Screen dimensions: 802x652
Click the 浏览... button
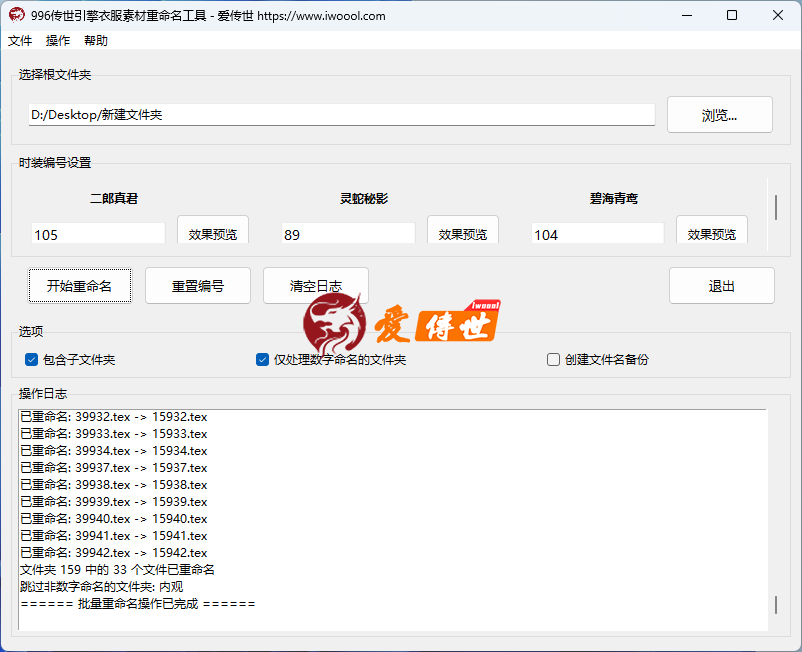point(719,115)
